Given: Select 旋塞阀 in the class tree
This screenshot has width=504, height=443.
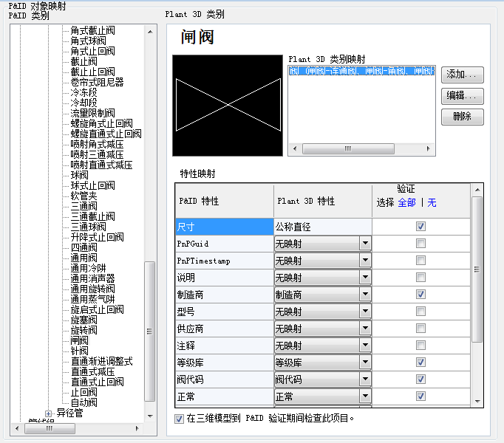Looking at the screenshot, I should pyautogui.click(x=84, y=320).
